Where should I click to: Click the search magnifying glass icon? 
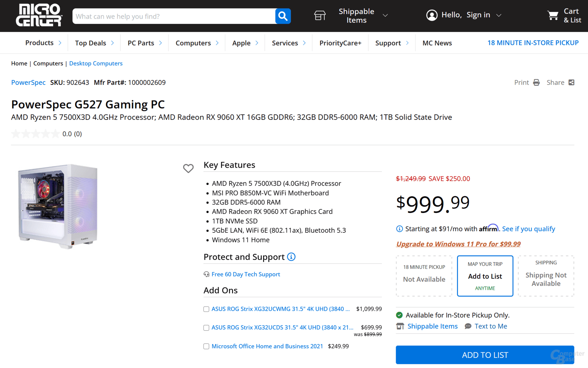[x=282, y=16]
